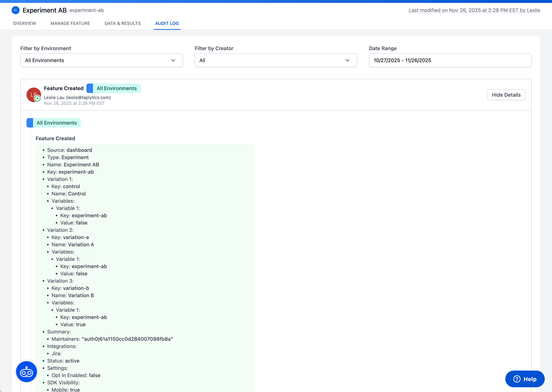The width and height of the screenshot is (552, 392).
Task: Expand the Filter by Environment dropdown
Action: coord(101,60)
